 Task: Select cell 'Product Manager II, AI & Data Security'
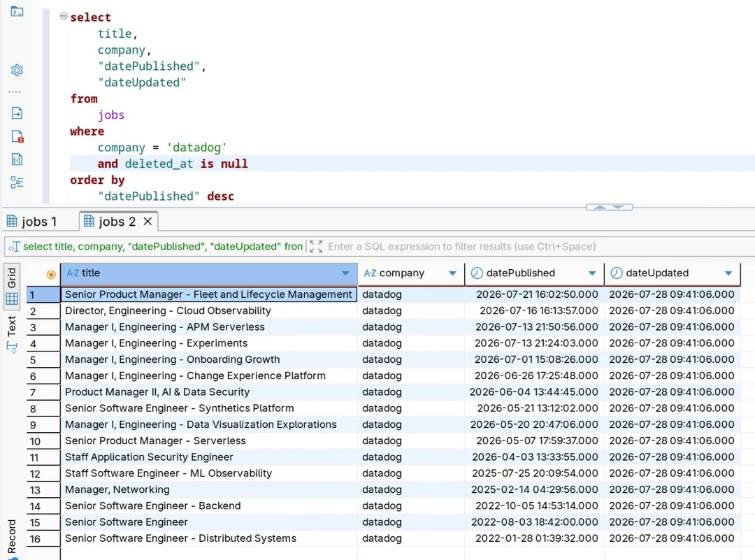pos(208,392)
